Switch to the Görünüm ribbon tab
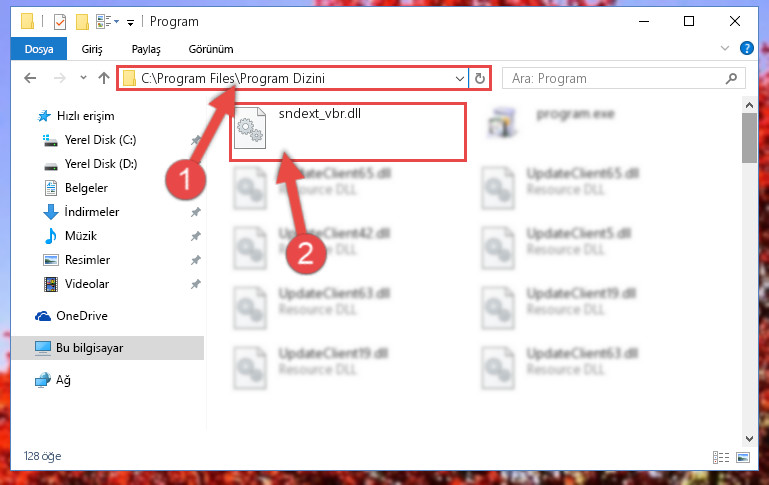 pyautogui.click(x=211, y=49)
